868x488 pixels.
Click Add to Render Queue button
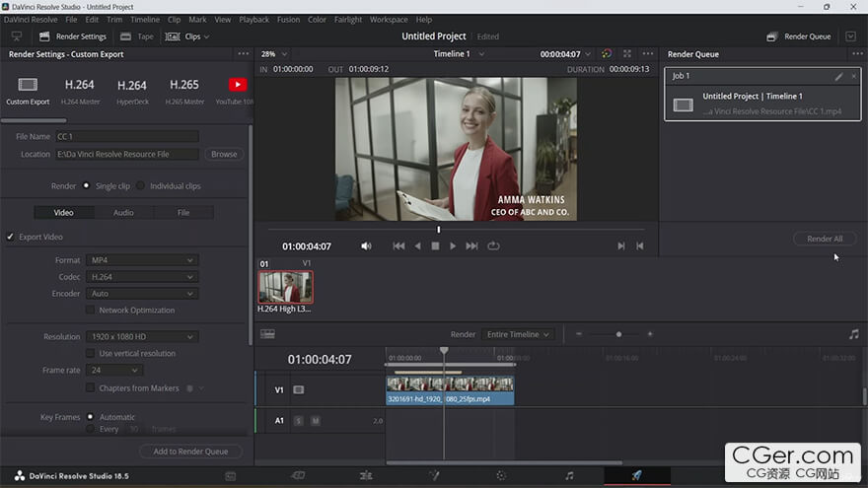click(190, 452)
